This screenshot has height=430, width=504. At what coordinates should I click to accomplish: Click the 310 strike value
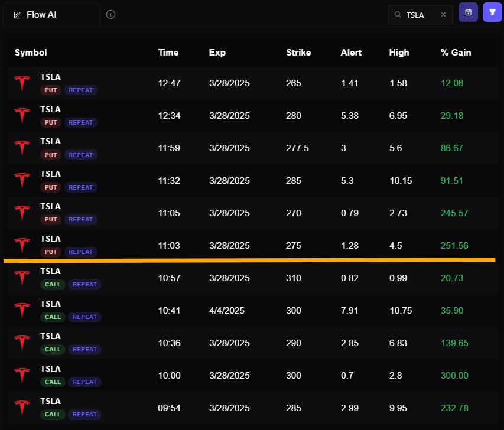(x=294, y=278)
